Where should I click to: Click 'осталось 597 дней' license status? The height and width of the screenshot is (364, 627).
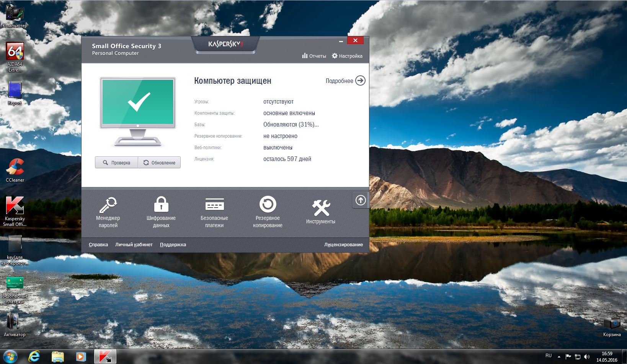287,159
